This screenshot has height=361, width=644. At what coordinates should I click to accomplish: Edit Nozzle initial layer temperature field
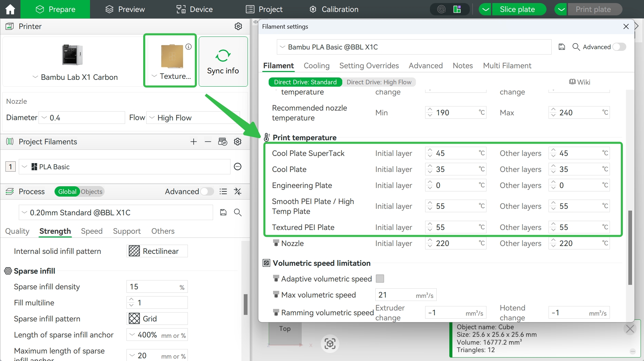(x=456, y=243)
